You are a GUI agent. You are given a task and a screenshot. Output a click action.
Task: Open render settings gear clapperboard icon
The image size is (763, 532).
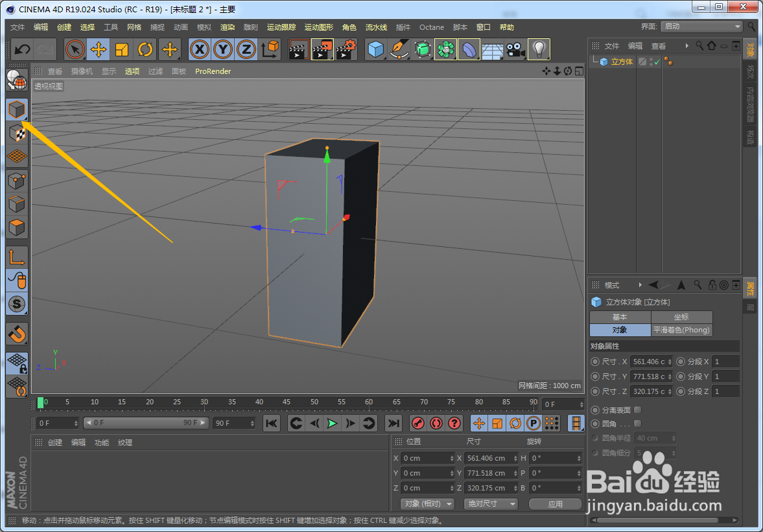pyautogui.click(x=346, y=49)
